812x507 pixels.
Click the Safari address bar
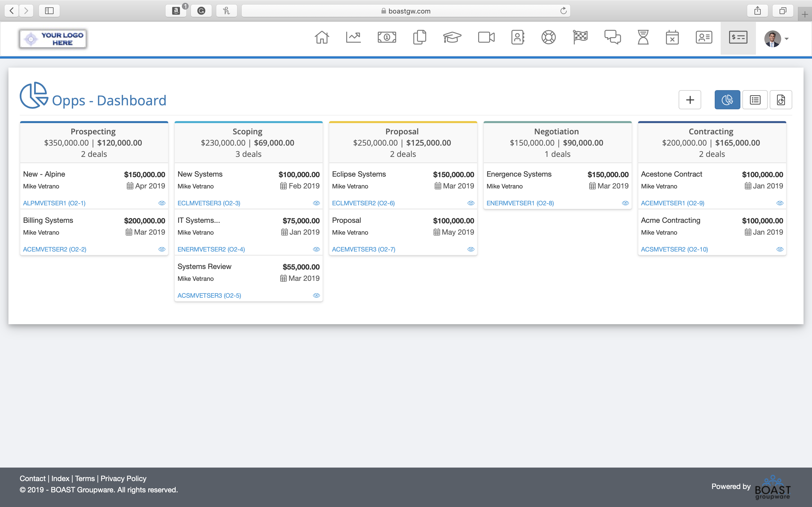pos(406,11)
